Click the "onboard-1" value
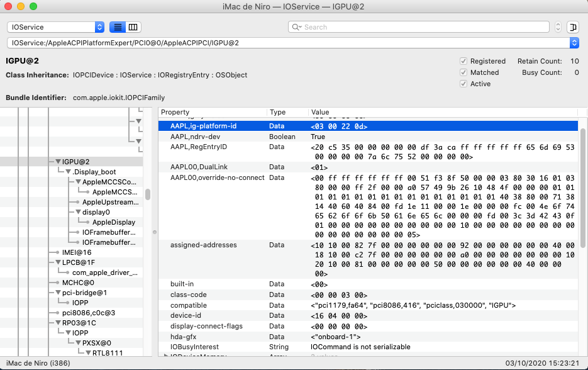The image size is (588, 370). point(336,337)
